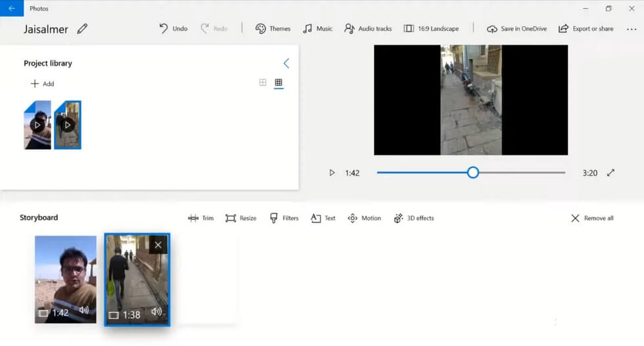Collapse the Project library panel

coord(287,63)
